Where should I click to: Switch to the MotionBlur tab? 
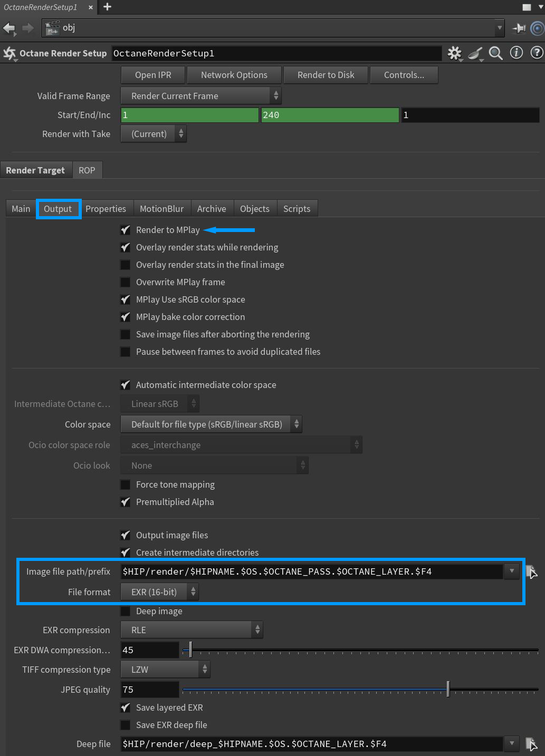[161, 209]
